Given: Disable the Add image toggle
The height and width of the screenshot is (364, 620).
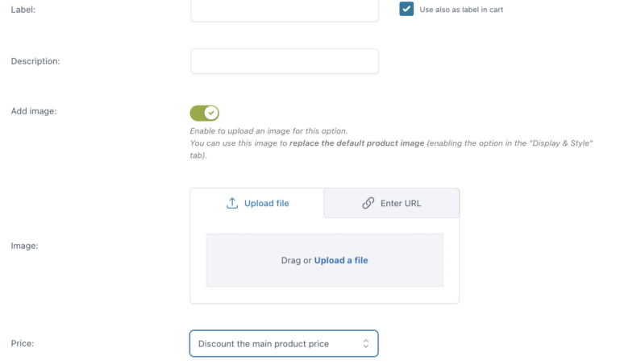Looking at the screenshot, I should click(205, 113).
